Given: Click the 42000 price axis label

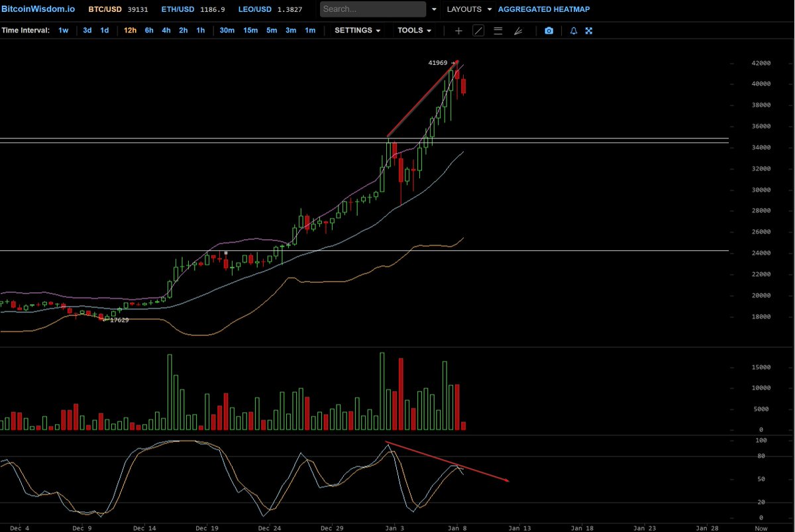Looking at the screenshot, I should (761, 63).
